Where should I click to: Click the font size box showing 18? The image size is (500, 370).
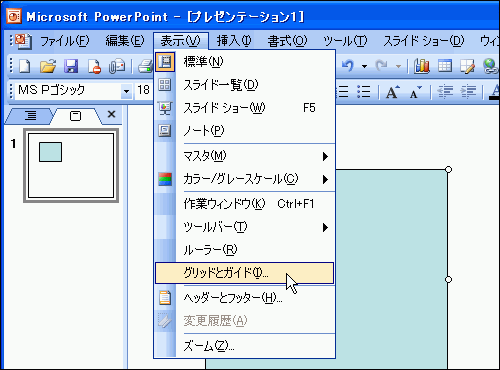[x=144, y=90]
